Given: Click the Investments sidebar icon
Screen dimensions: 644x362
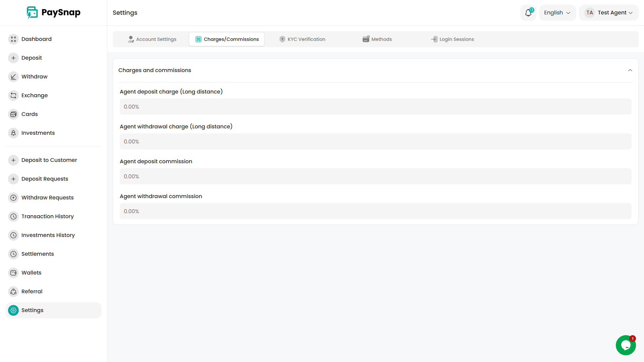Looking at the screenshot, I should pyautogui.click(x=13, y=133).
